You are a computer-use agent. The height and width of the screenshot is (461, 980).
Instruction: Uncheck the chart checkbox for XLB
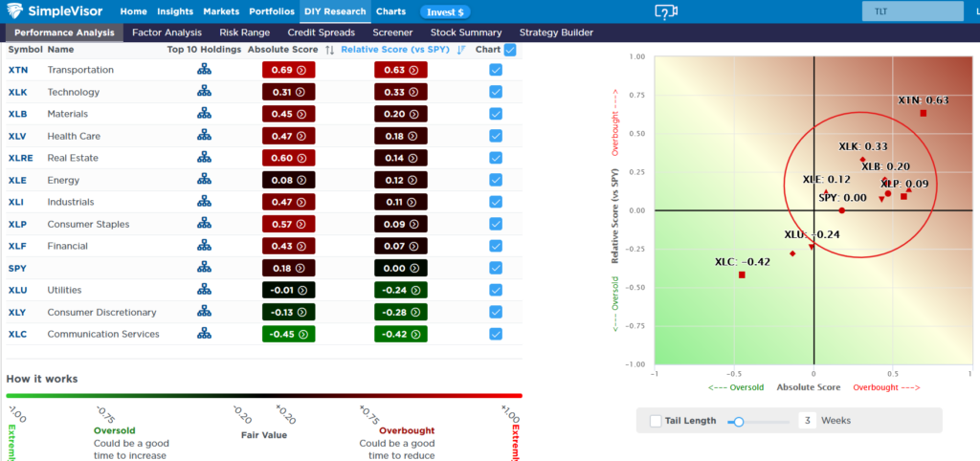[496, 114]
